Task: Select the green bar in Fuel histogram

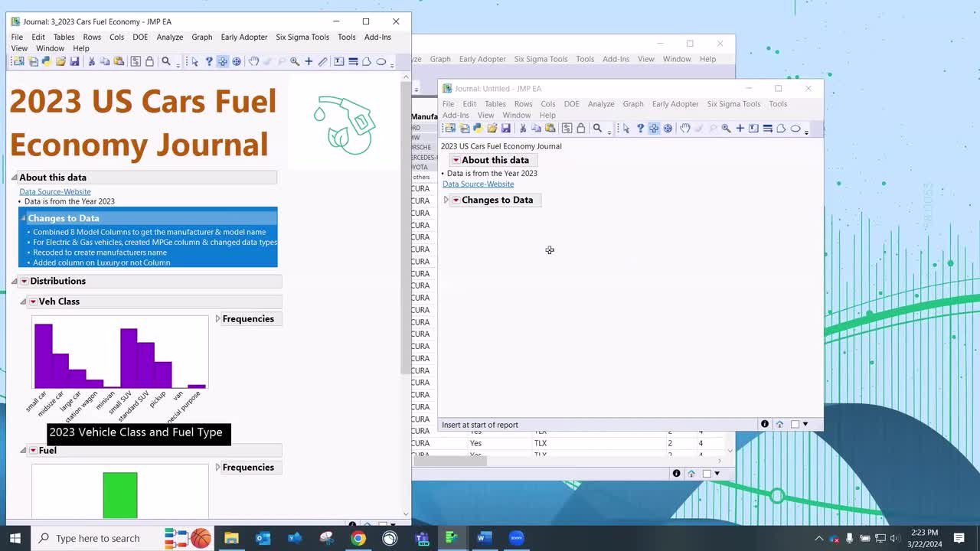Action: pos(120,495)
